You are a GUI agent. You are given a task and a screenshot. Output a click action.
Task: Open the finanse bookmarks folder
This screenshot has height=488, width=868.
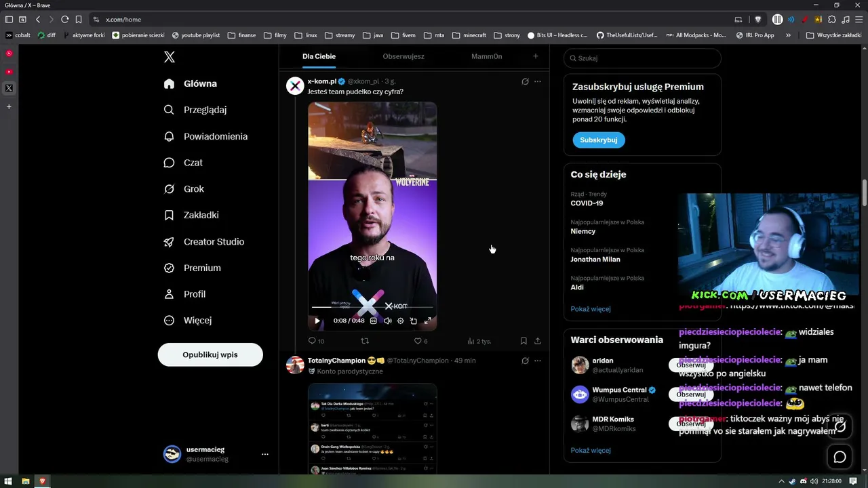241,35
